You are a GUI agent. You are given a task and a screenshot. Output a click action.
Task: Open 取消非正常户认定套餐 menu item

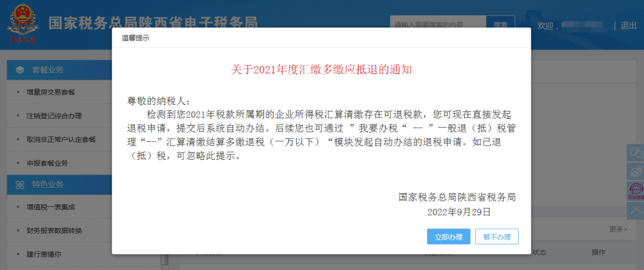click(61, 139)
